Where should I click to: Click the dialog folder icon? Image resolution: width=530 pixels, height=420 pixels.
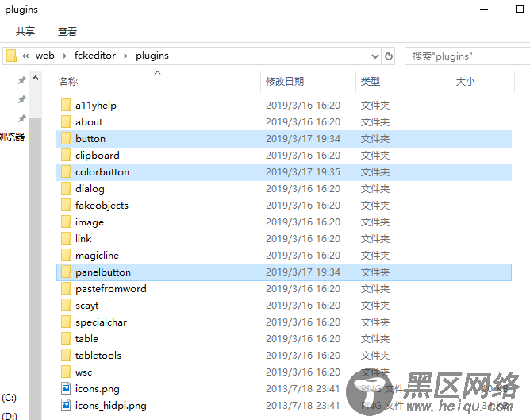coord(67,189)
